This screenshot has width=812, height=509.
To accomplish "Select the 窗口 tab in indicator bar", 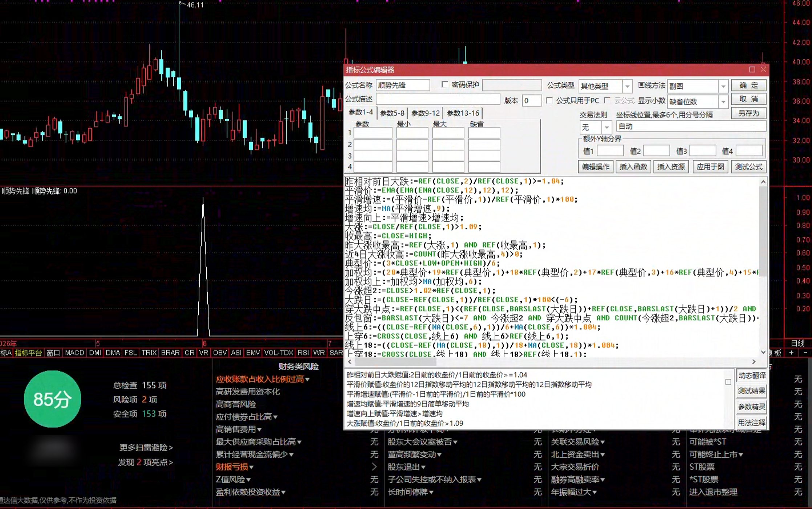I will coord(53,353).
